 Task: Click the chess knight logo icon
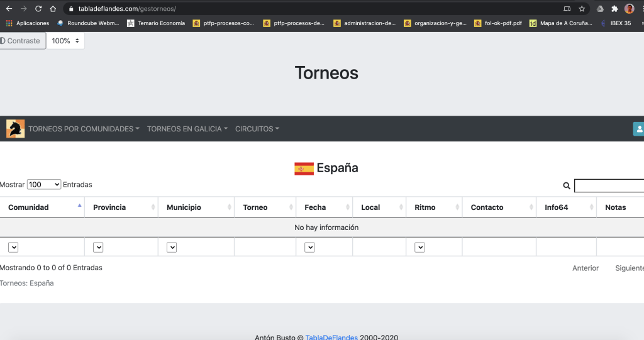15,129
